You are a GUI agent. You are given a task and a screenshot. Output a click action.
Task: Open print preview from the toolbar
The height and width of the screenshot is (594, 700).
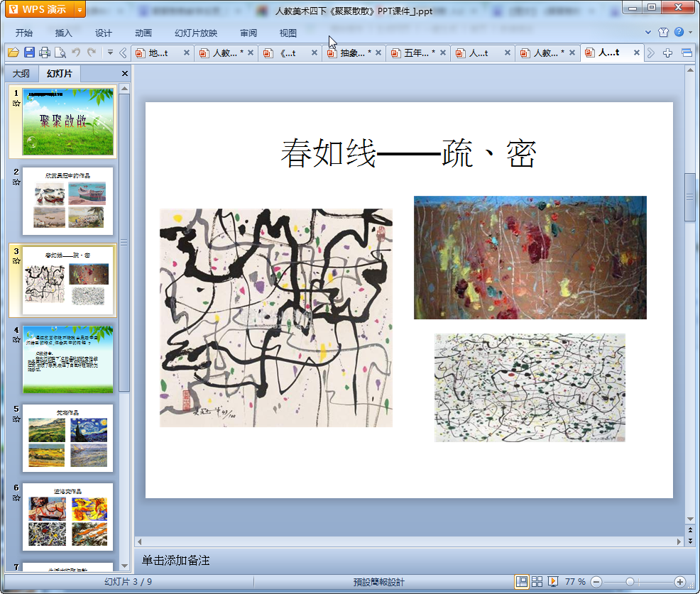(60, 53)
